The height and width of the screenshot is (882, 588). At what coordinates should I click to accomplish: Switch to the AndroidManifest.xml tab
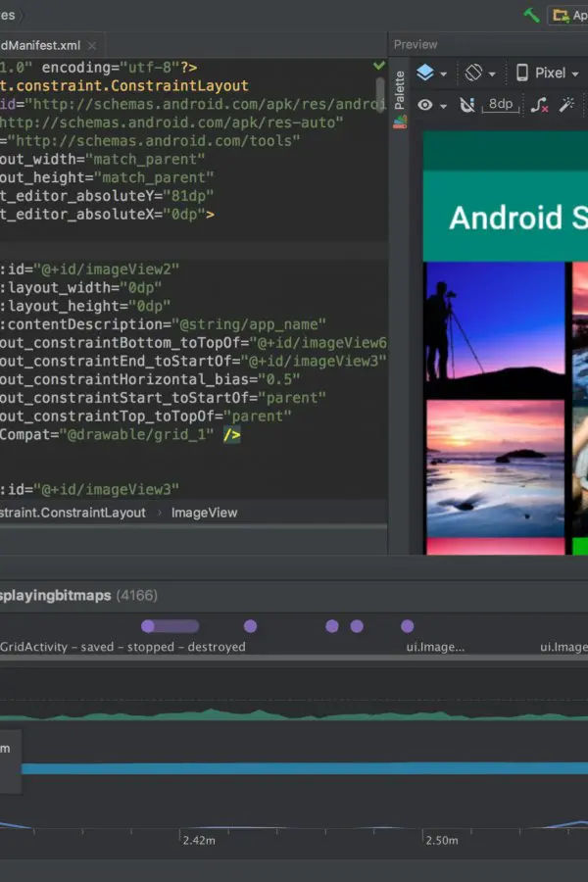[x=39, y=45]
